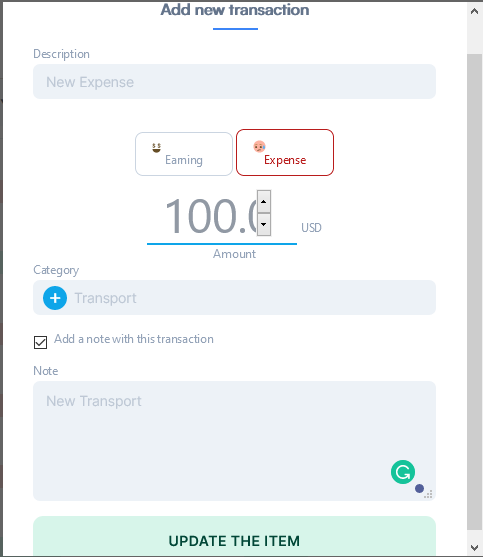Viewport: 483px width, 557px height.
Task: Uncheck Add a note with this transaction
Action: [x=40, y=342]
